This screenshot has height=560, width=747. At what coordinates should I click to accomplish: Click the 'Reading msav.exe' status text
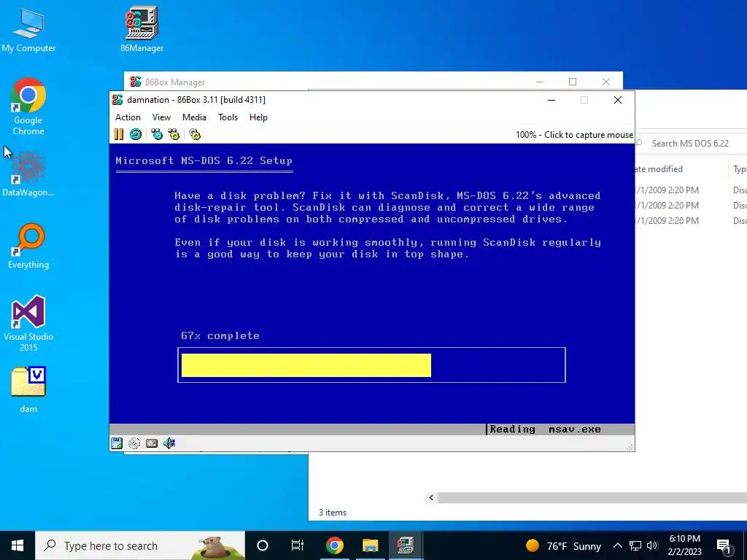coord(545,429)
